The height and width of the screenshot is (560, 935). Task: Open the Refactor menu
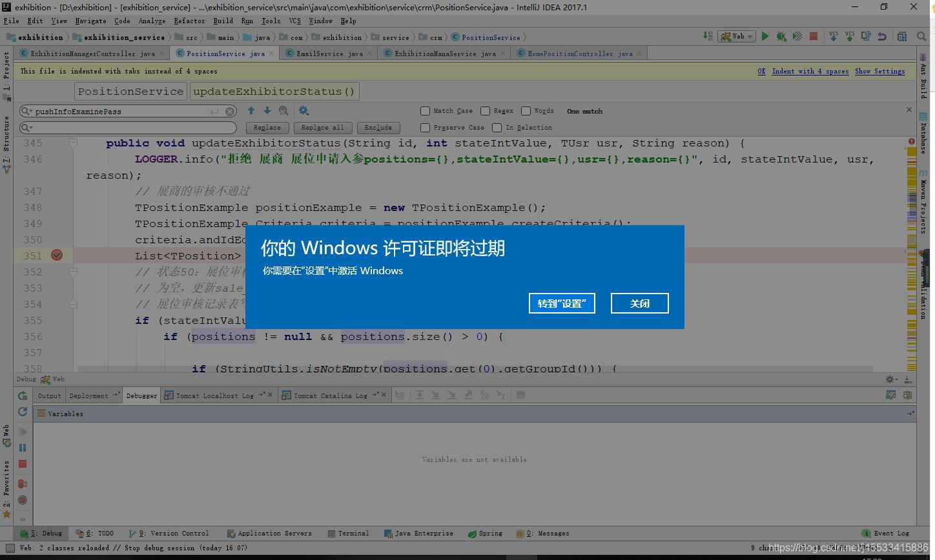click(189, 21)
